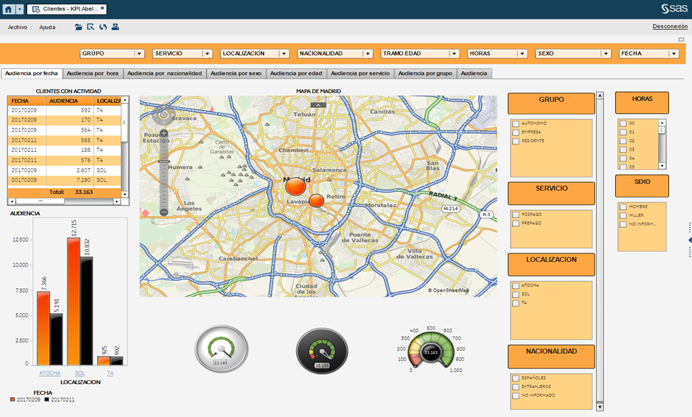Open the Ayuda menu
Image resolution: width=692 pixels, height=417 pixels.
pos(47,27)
